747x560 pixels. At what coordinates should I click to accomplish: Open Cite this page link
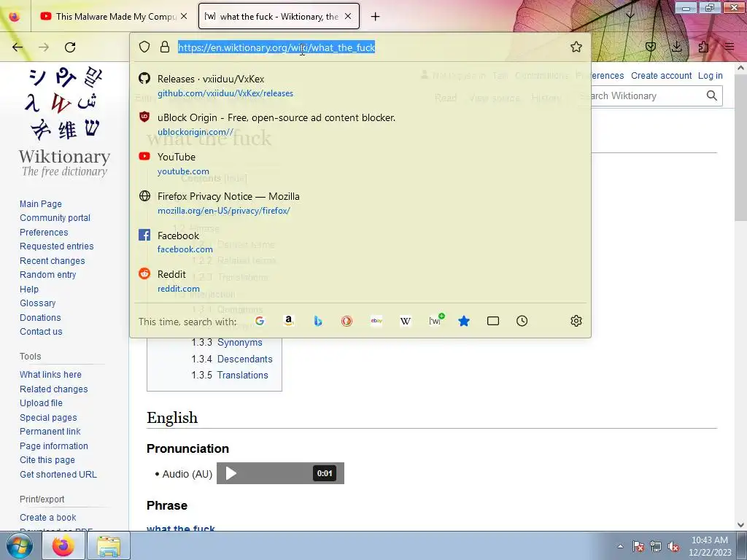click(47, 460)
